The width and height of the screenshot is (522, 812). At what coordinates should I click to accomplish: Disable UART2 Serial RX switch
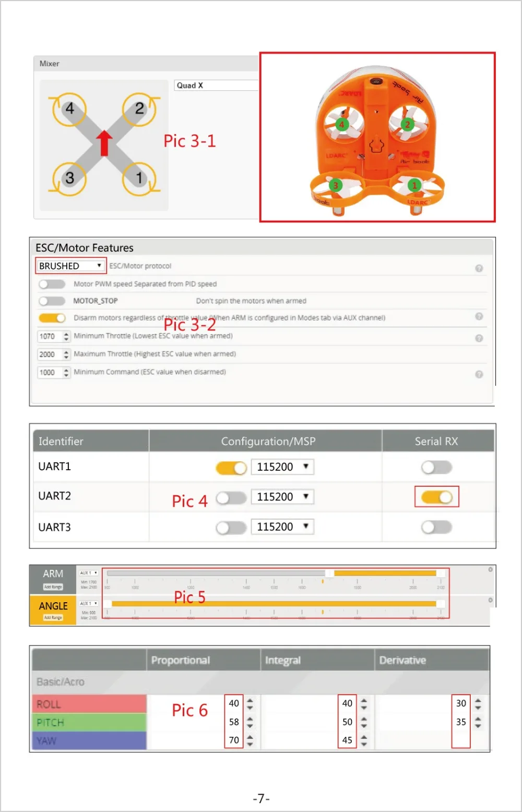[437, 497]
